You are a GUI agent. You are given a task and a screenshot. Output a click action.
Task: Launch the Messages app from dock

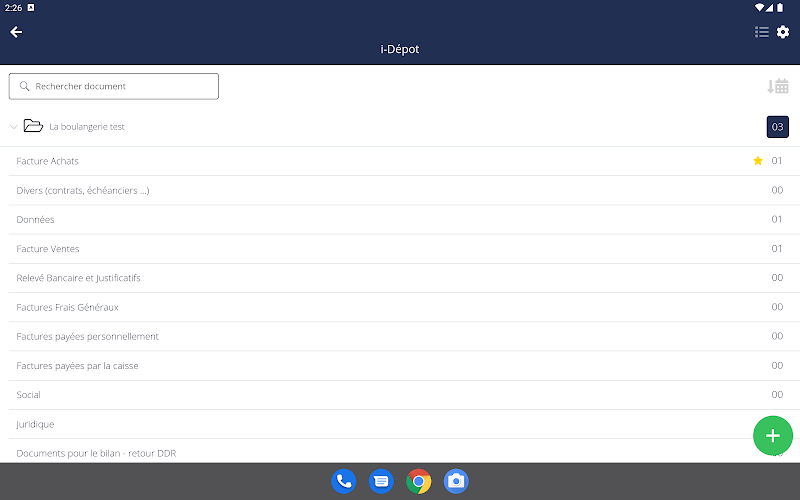381,481
